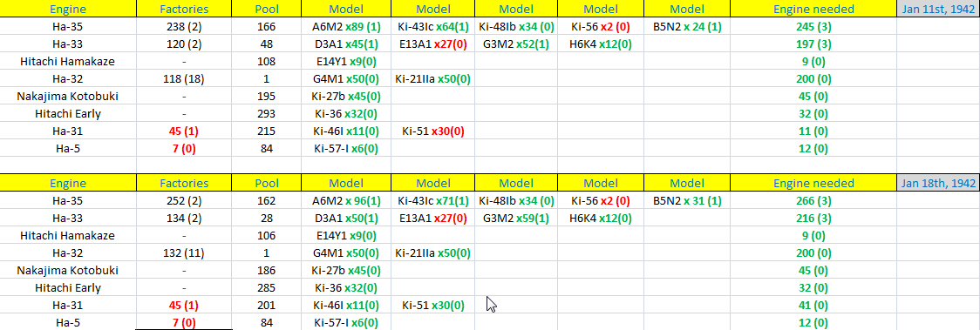Screen dimensions: 980x330
Task: Select the 'Jan 11th, 1942' date cell
Action: coord(938,10)
